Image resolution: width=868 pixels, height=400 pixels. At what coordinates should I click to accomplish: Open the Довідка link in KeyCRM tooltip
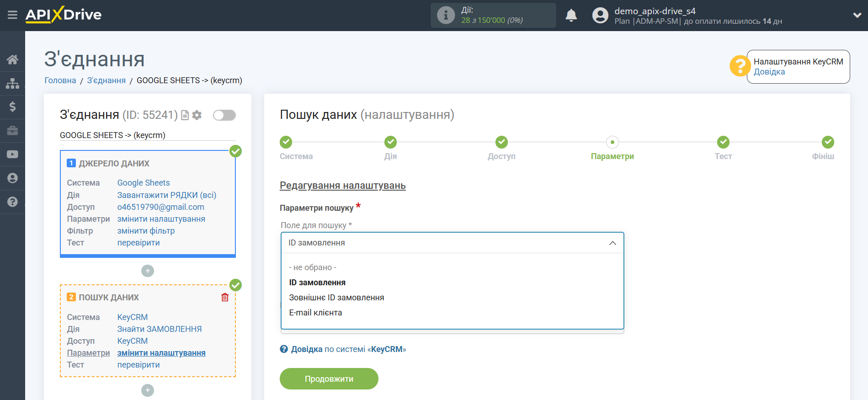coord(769,72)
